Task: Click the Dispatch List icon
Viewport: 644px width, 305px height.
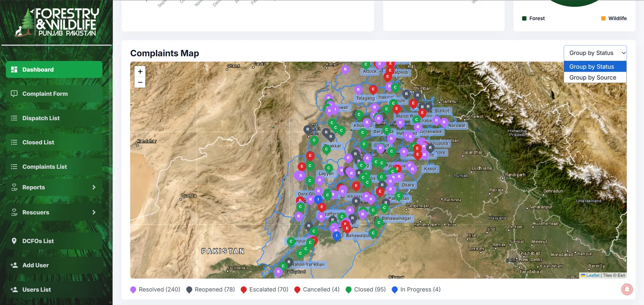Action: (14, 118)
